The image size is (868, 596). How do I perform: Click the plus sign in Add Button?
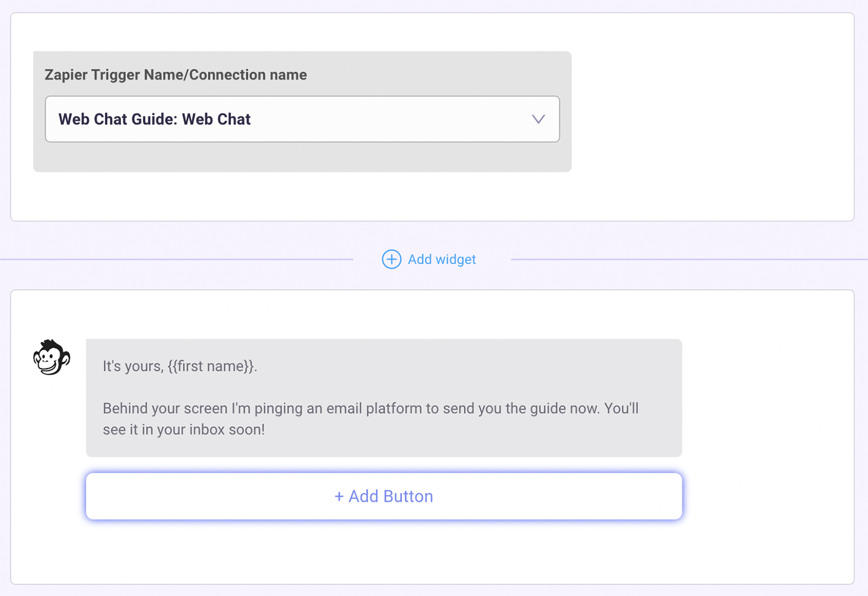(339, 497)
